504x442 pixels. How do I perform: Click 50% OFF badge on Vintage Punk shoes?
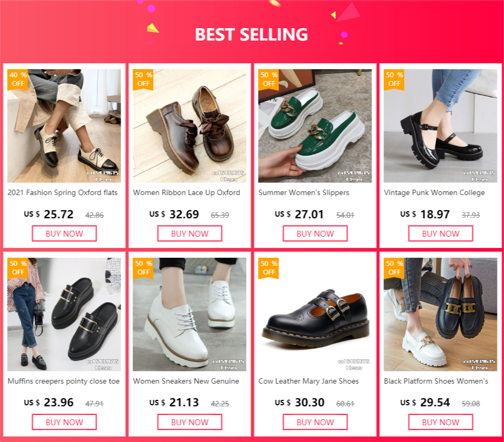[x=394, y=79]
